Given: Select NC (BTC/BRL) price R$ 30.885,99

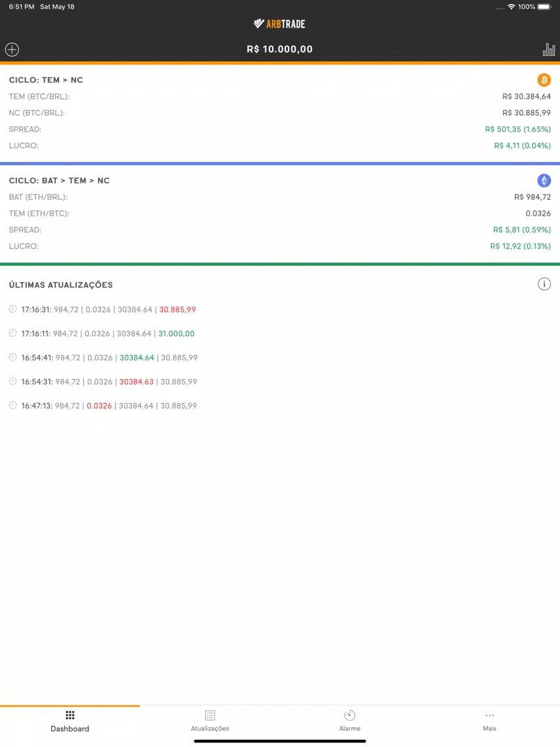Looking at the screenshot, I should [526, 113].
